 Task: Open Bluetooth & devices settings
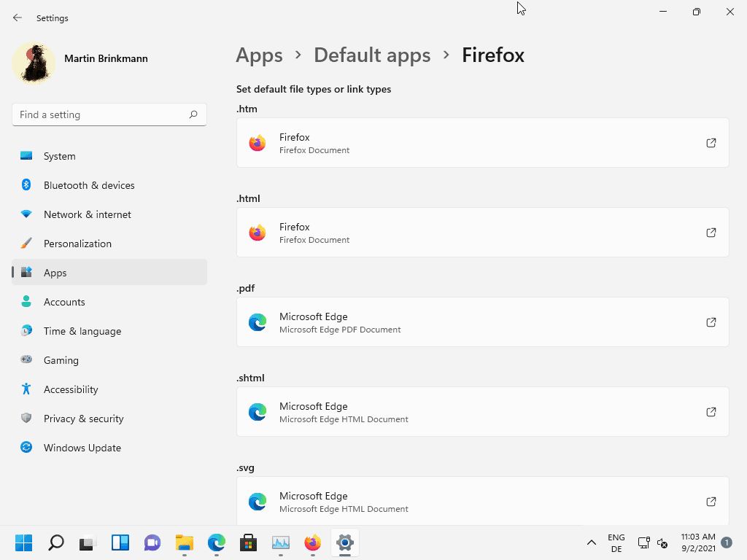109,185
